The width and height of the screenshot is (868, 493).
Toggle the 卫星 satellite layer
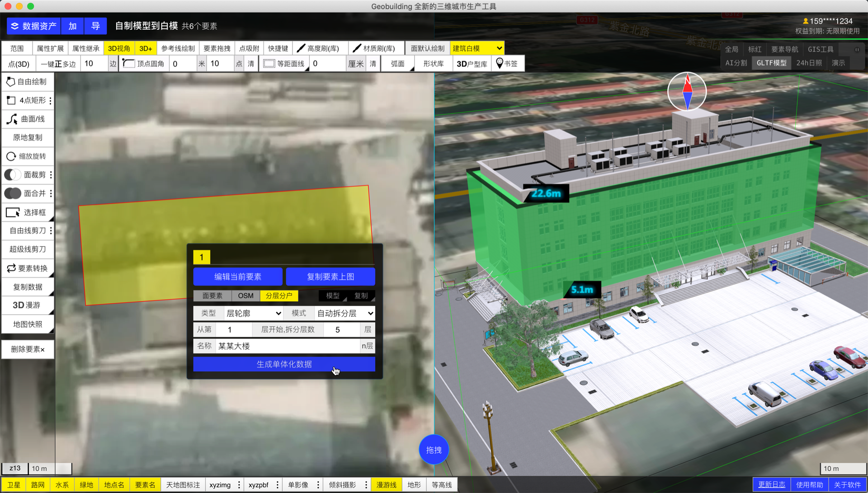tap(14, 485)
